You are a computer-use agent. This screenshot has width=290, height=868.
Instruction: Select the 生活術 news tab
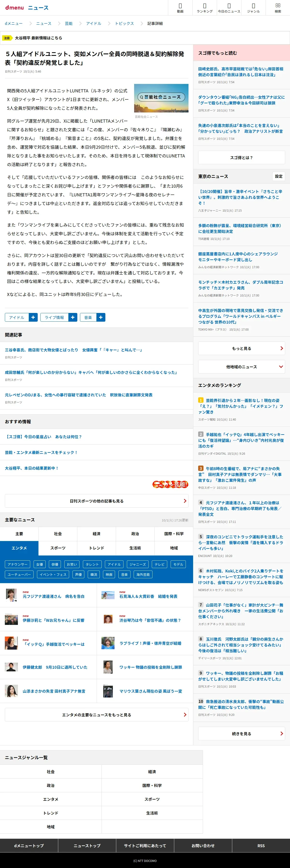pos(135,548)
